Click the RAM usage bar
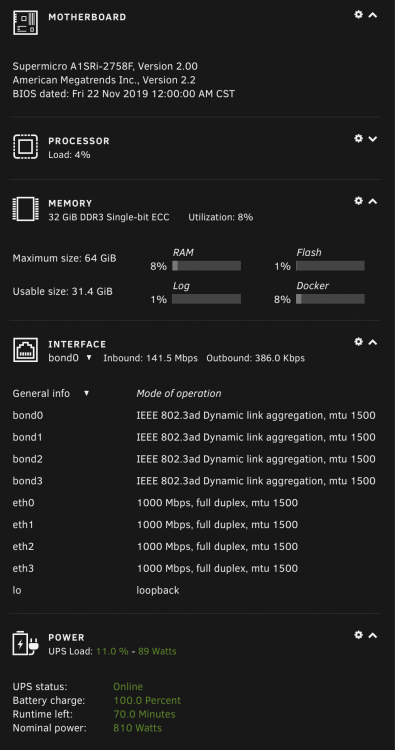 (x=206, y=266)
